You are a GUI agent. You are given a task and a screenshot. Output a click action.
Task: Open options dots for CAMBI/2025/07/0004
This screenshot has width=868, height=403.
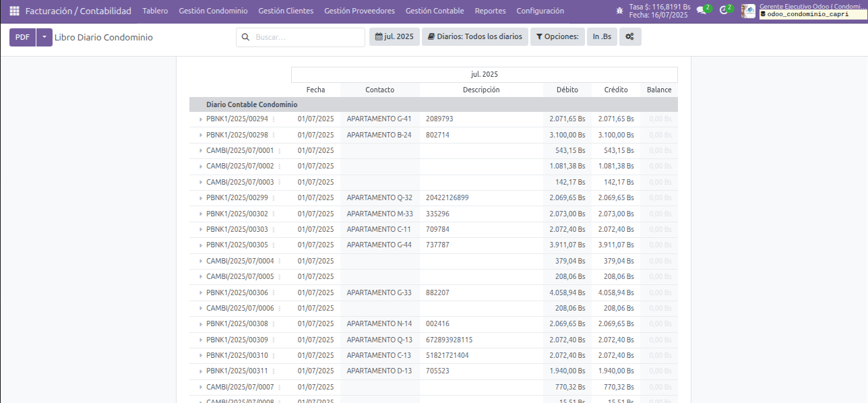279,261
